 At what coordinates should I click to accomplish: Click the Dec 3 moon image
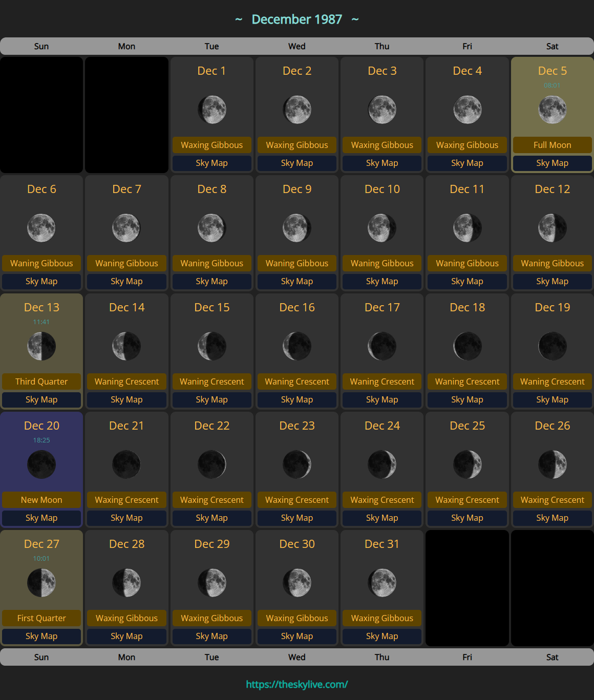tap(382, 110)
